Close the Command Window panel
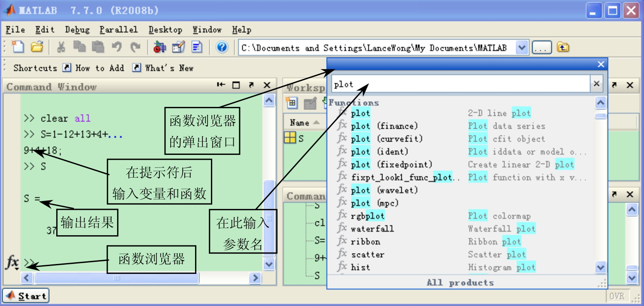The image size is (644, 306). [x=267, y=85]
